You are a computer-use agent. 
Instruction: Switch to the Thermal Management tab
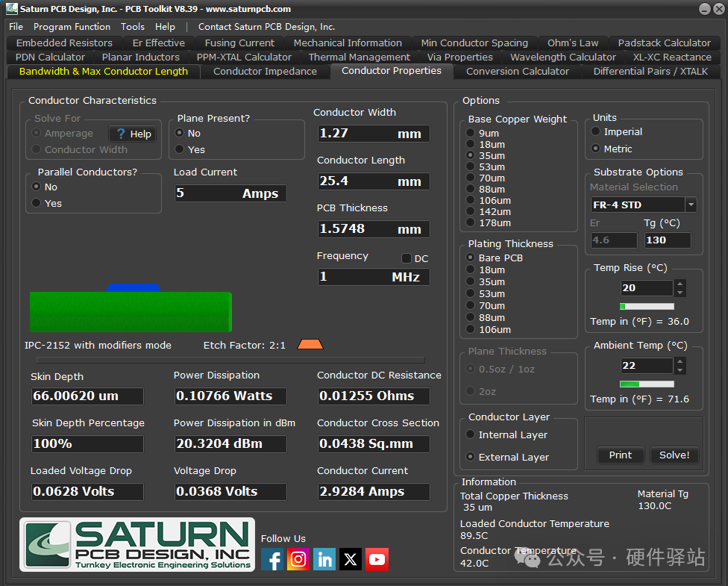click(360, 57)
